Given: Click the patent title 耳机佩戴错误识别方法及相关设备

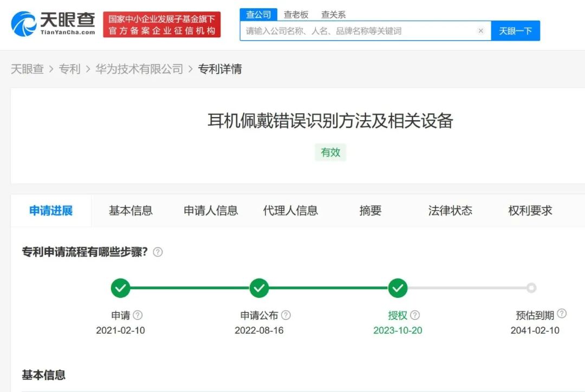Looking at the screenshot, I should [330, 121].
